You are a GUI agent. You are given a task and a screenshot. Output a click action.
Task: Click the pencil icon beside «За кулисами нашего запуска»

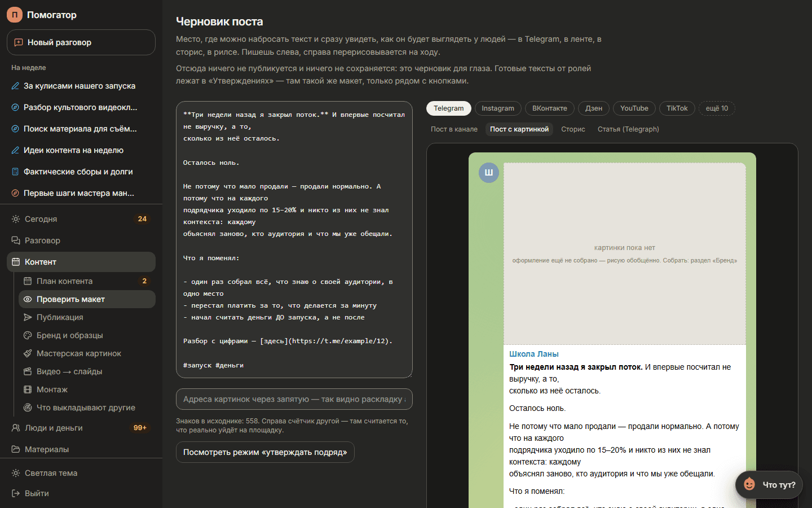(x=15, y=86)
